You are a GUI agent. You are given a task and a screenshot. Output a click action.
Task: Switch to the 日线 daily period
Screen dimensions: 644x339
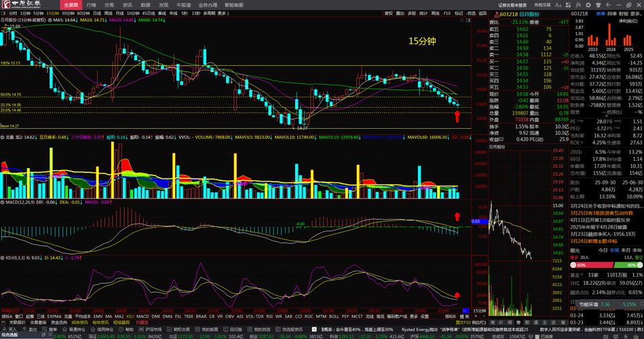point(97,13)
